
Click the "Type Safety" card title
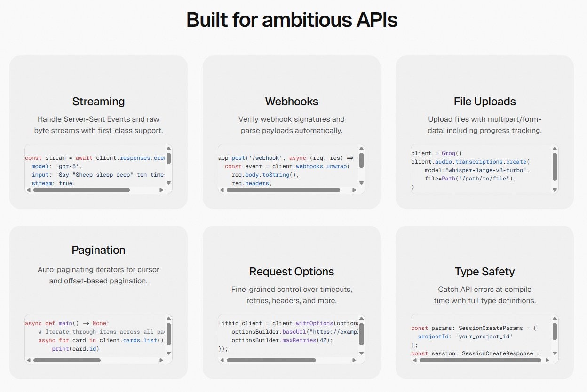point(484,272)
